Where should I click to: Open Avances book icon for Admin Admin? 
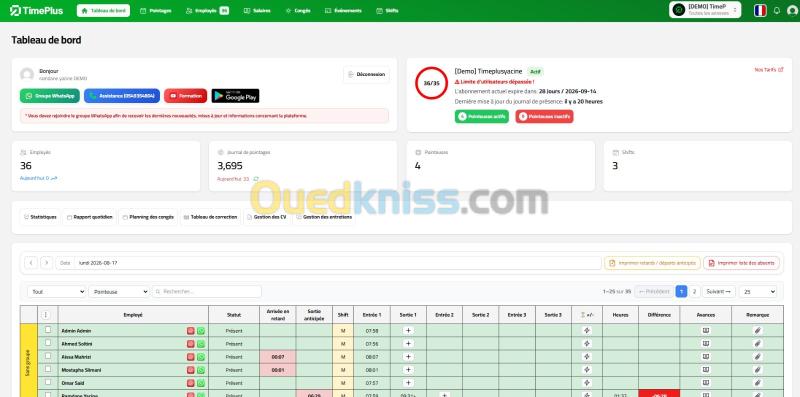pos(706,331)
